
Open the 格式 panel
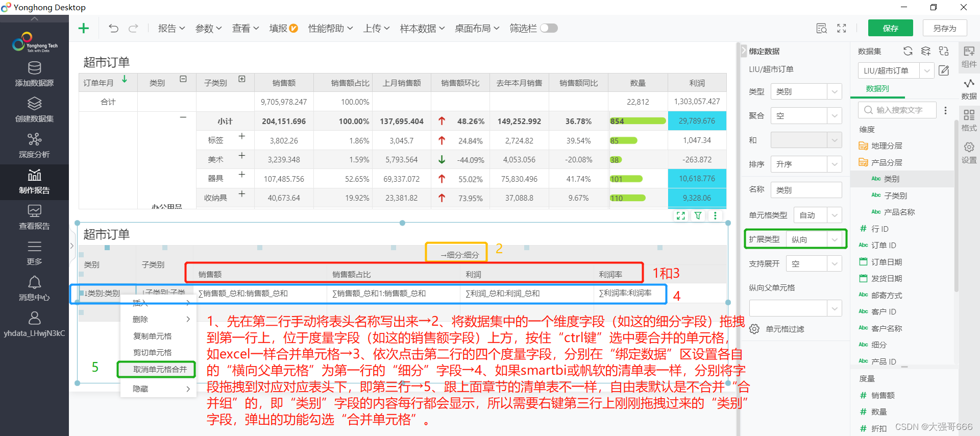point(969,120)
